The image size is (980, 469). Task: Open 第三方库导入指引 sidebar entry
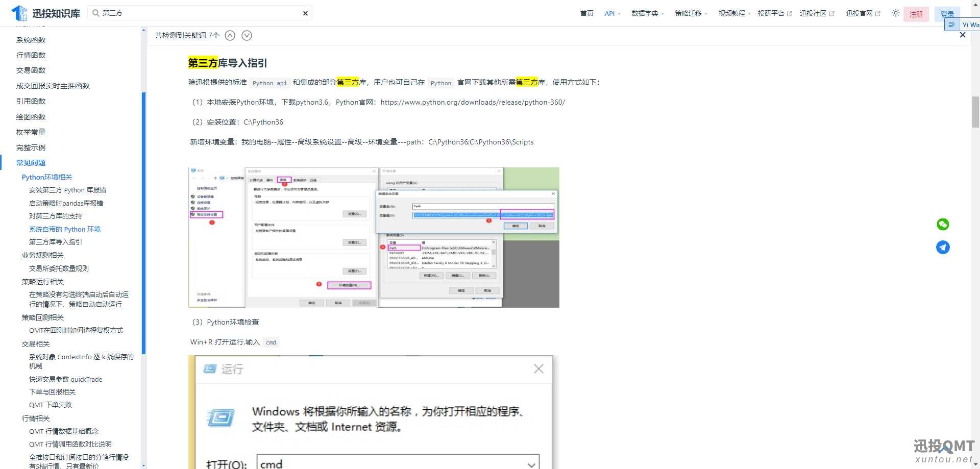[x=56, y=242]
